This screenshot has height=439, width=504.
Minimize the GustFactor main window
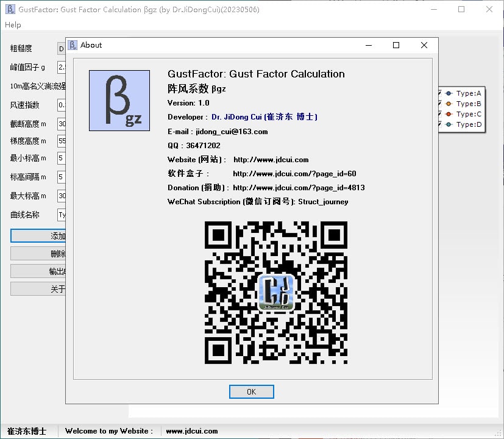pyautogui.click(x=433, y=9)
